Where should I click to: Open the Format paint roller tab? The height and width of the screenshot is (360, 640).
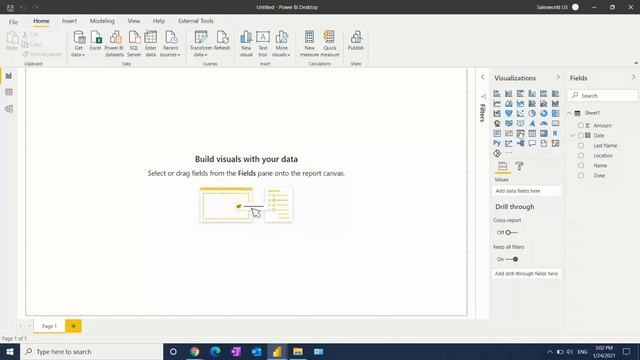(519, 166)
